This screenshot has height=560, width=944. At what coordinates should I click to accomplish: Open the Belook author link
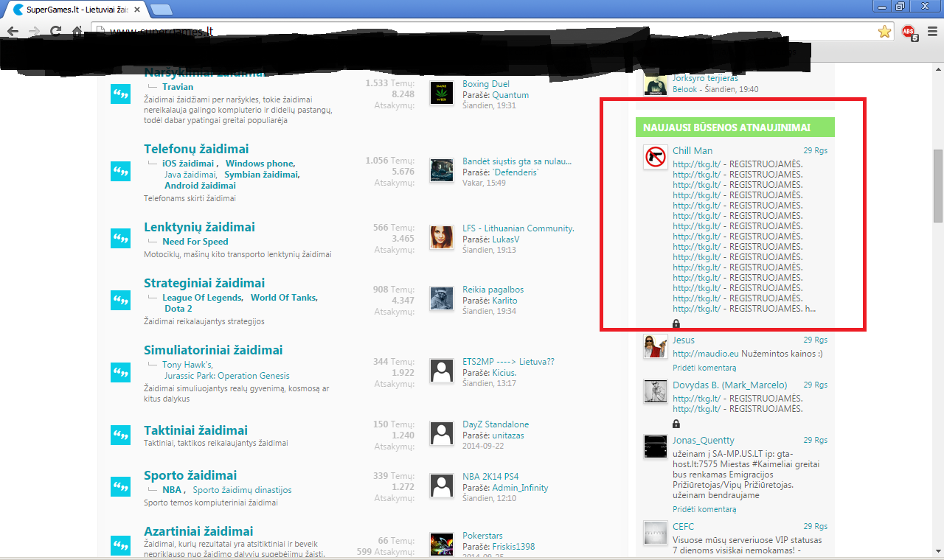tap(685, 89)
